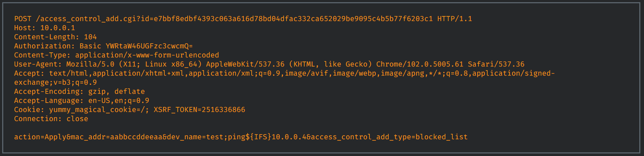
Task: Click the Content-Length value 104
Action: pyautogui.click(x=90, y=37)
